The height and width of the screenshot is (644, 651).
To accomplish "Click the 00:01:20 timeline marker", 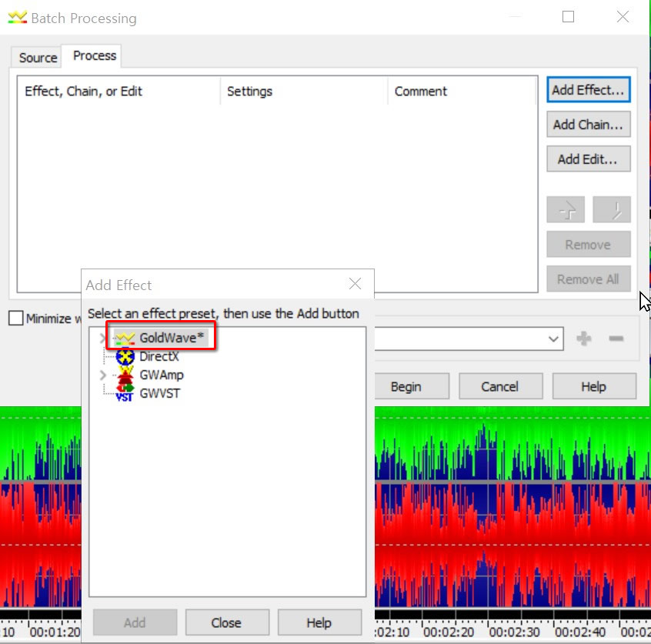I will point(55,632).
